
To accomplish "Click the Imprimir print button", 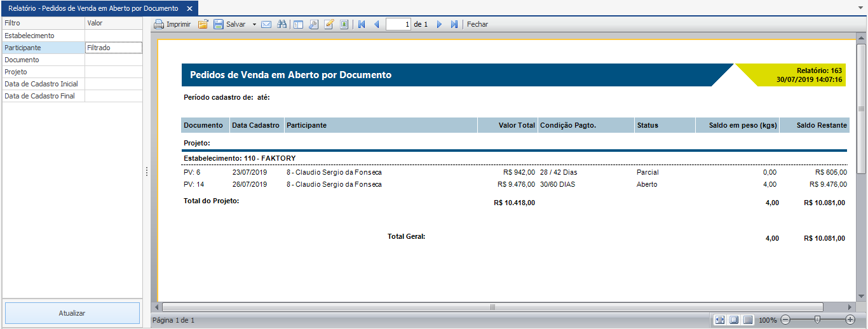I will click(x=172, y=24).
